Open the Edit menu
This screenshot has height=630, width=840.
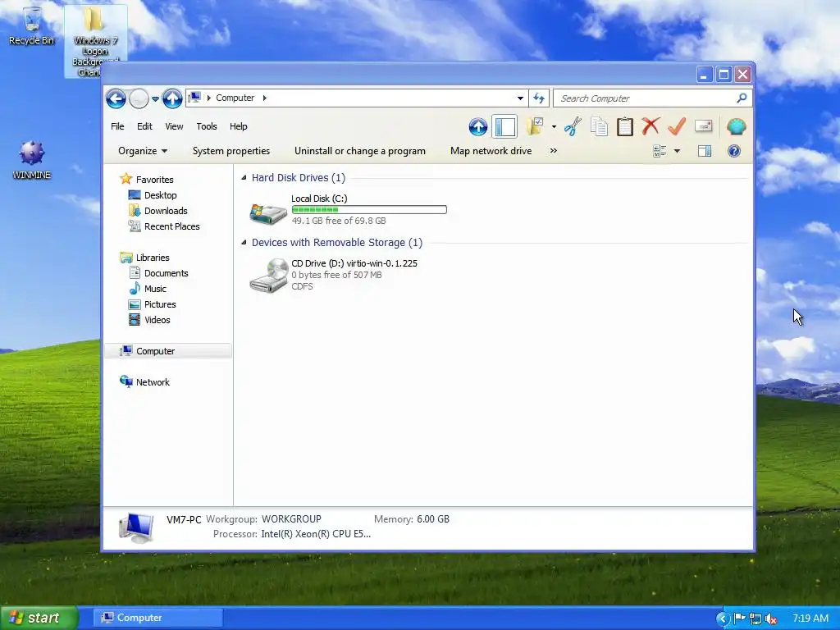click(144, 126)
